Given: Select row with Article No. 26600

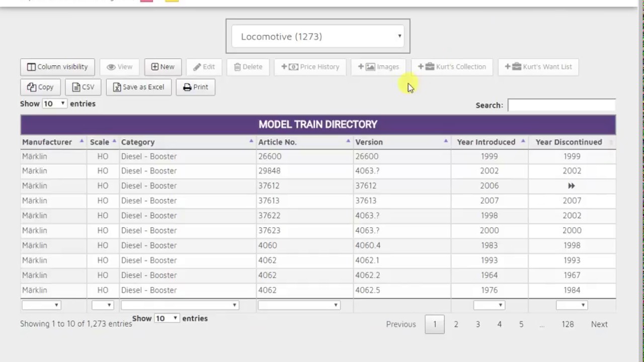Looking at the screenshot, I should click(x=318, y=156).
